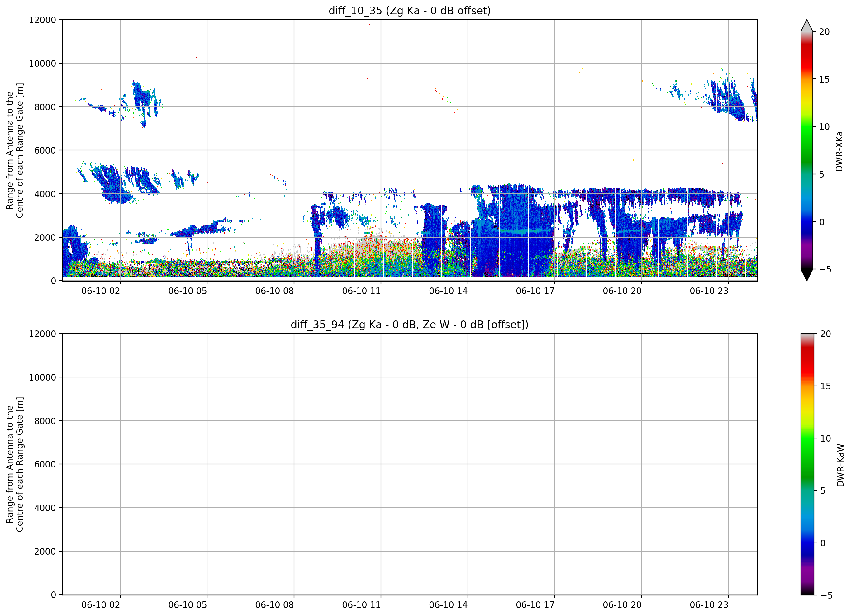851x616 pixels.
Task: Click the 6000 y-axis label on bottom plot
Action: tap(45, 464)
